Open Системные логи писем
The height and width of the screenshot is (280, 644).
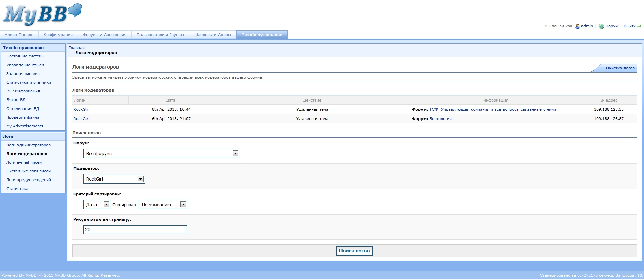tap(29, 171)
